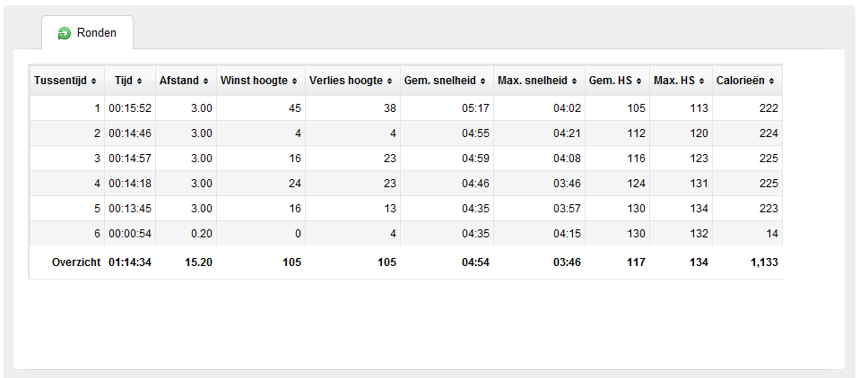This screenshot has width=868, height=378.
Task: Click lap 3 Gem. HS value 116
Action: 636,159
